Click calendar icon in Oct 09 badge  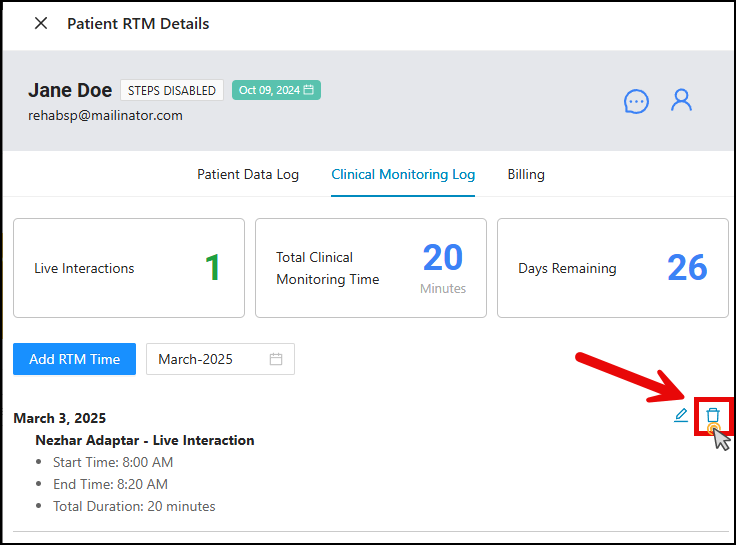pos(310,90)
